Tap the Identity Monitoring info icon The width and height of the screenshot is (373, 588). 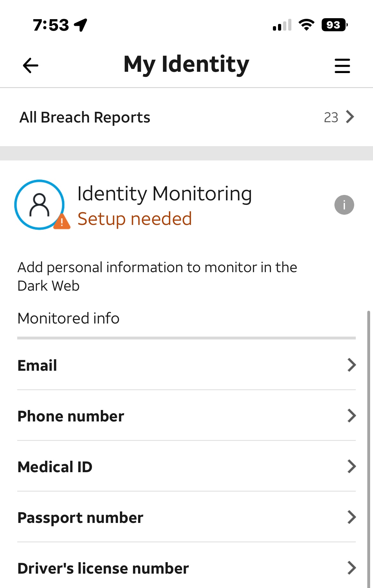[344, 205]
